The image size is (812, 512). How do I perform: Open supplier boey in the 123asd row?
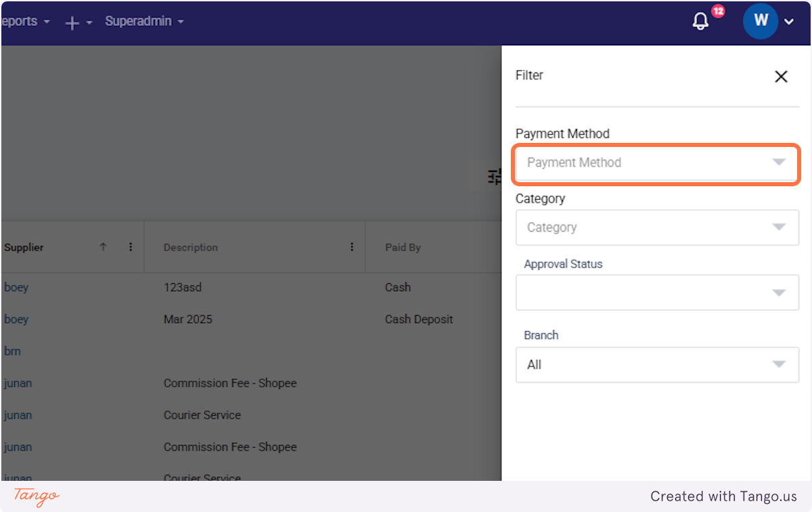(x=16, y=287)
